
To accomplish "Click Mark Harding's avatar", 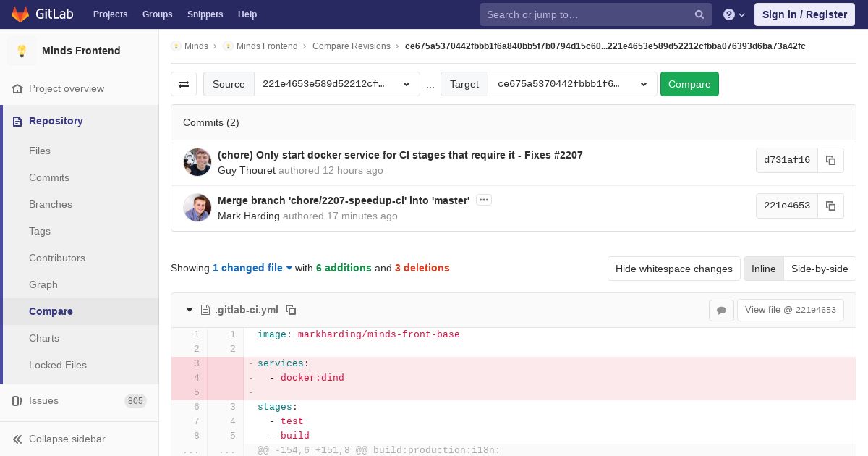I will pos(197,208).
